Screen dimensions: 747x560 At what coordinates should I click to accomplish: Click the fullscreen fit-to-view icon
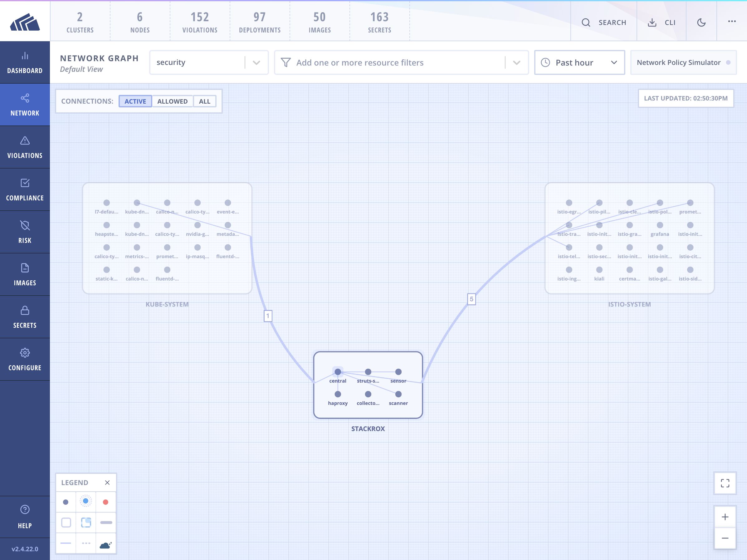(725, 483)
